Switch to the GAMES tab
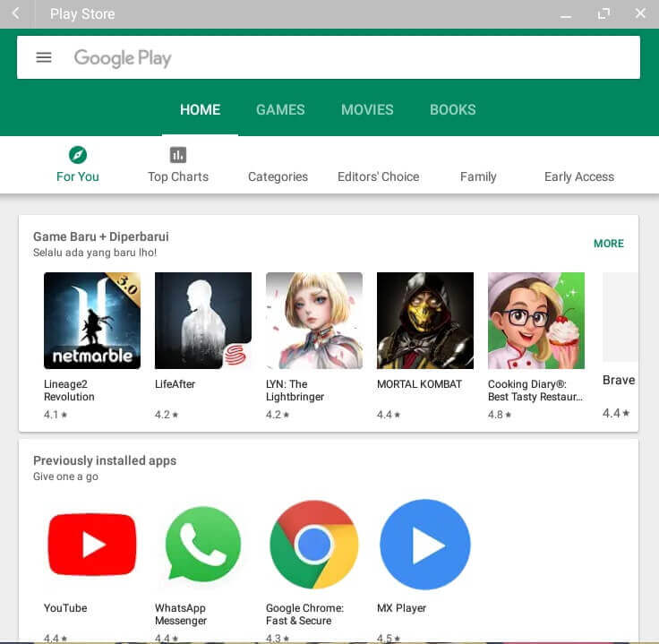Image resolution: width=659 pixels, height=644 pixels. 280,109
